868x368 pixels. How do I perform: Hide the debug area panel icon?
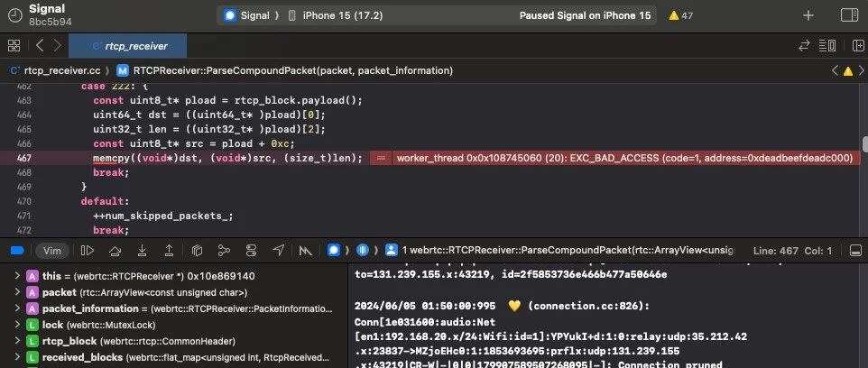tap(855, 251)
